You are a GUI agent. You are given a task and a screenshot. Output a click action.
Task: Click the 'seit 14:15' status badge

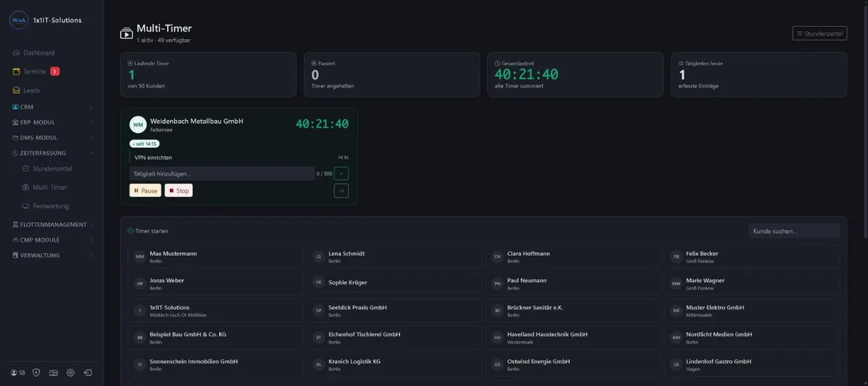tap(145, 144)
